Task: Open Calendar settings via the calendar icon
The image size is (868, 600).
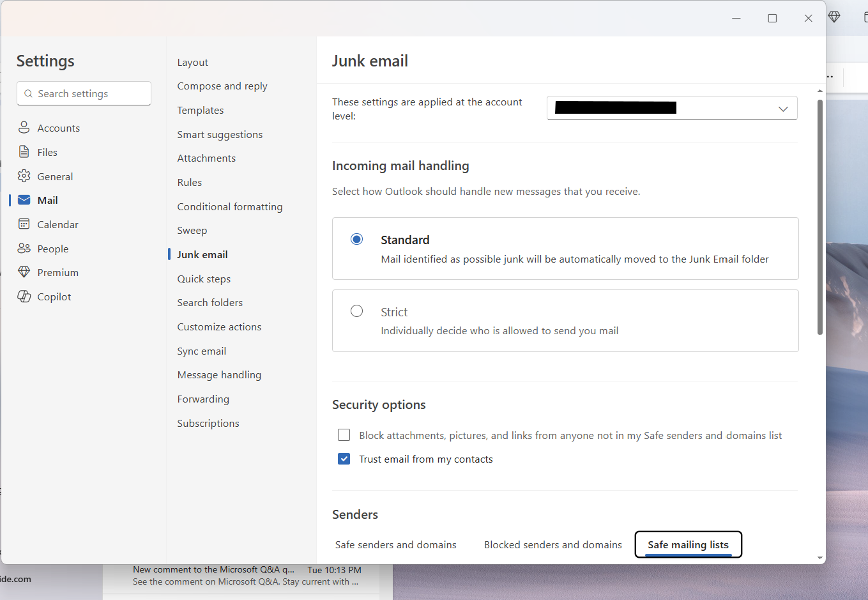Action: coord(24,224)
